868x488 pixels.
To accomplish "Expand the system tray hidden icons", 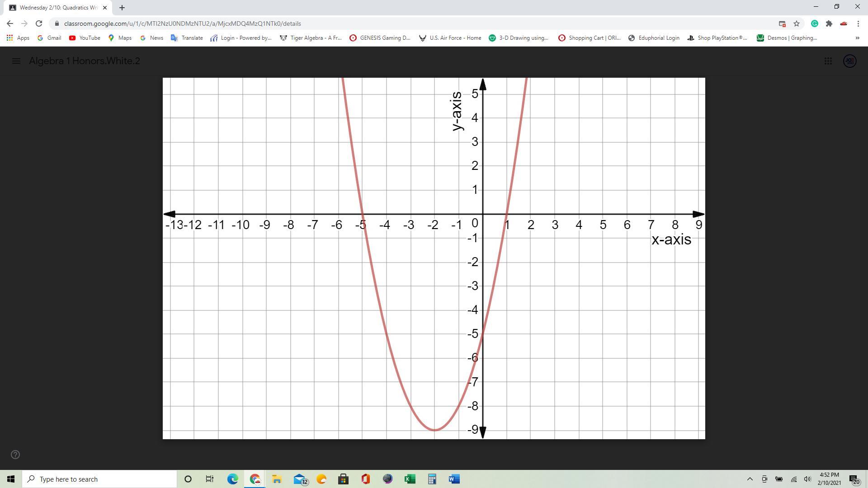I will (750, 479).
